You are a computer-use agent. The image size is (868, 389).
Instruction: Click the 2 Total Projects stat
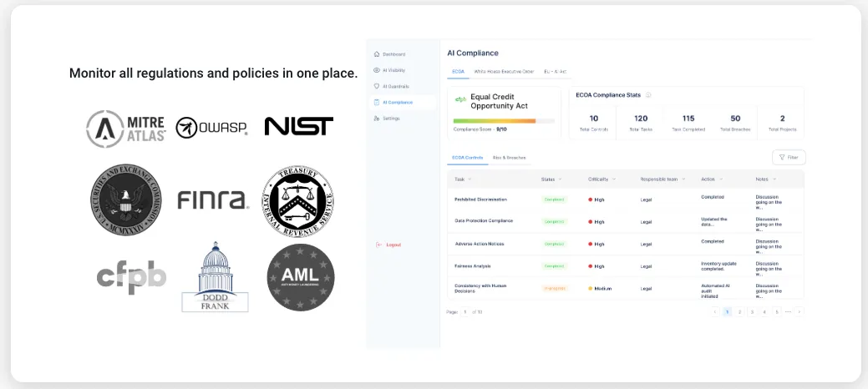point(782,122)
